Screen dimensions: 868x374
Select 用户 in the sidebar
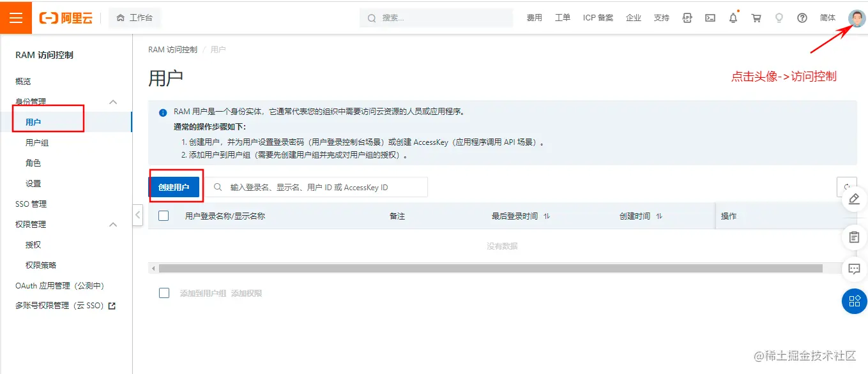34,122
